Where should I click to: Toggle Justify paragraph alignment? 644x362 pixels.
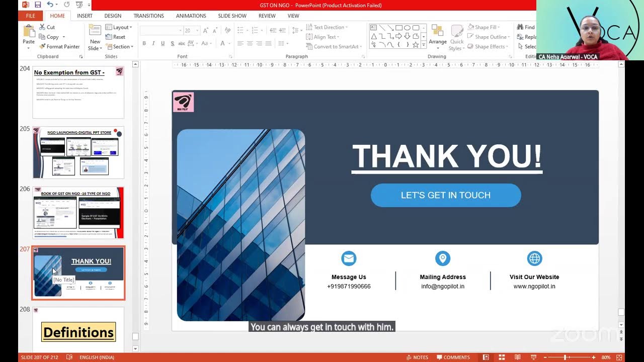pyautogui.click(x=268, y=44)
